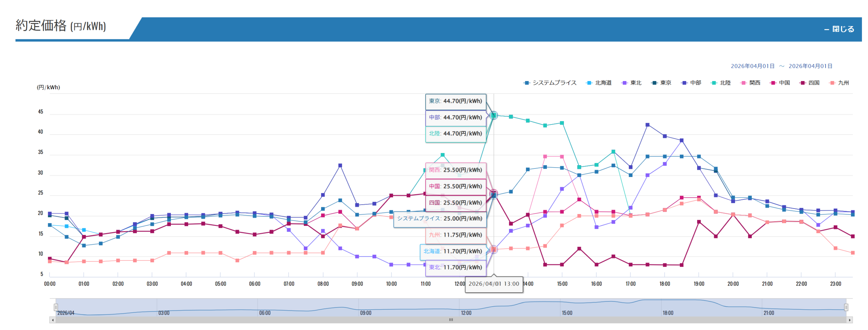Click the 中部 legend marker
The image size is (868, 330).
[684, 83]
